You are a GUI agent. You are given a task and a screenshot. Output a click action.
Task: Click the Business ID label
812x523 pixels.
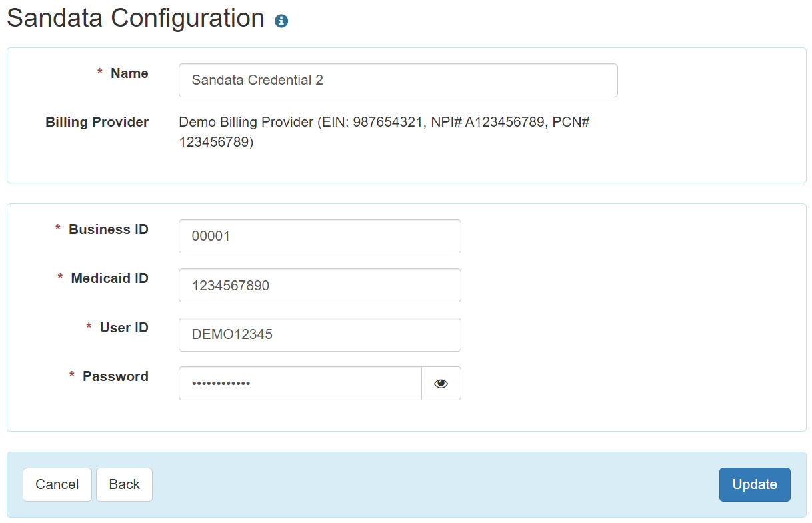click(x=109, y=229)
